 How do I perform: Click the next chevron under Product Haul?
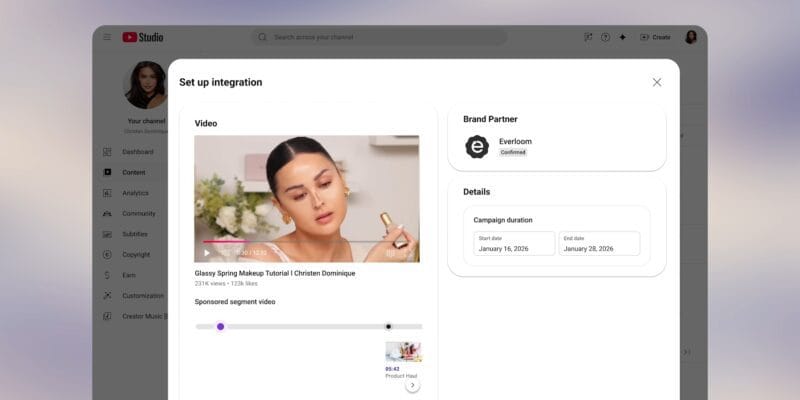tap(412, 385)
